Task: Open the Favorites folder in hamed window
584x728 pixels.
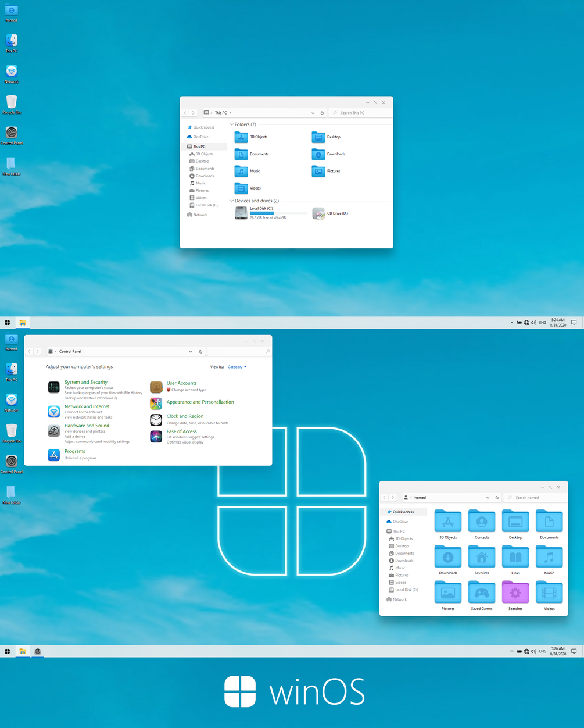Action: 482,557
